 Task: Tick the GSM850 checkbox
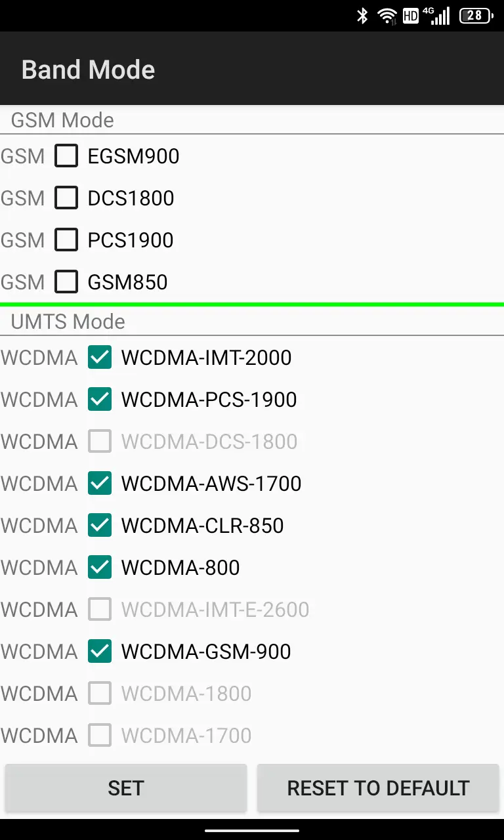pyautogui.click(x=66, y=282)
